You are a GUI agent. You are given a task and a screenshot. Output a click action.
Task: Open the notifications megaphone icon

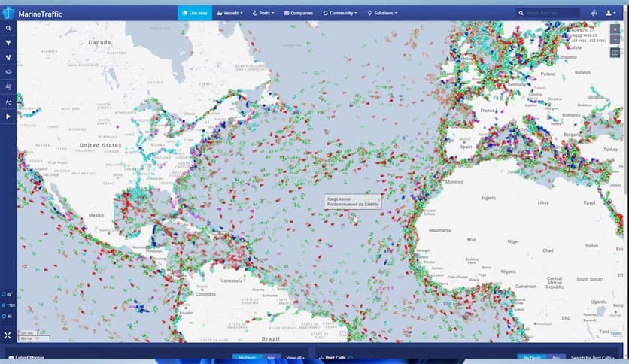pos(593,13)
